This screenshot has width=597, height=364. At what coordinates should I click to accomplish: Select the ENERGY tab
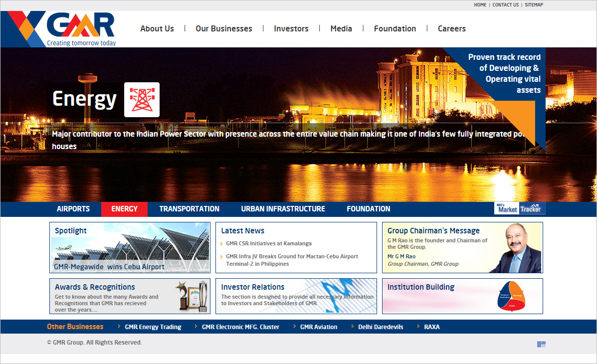click(x=124, y=209)
